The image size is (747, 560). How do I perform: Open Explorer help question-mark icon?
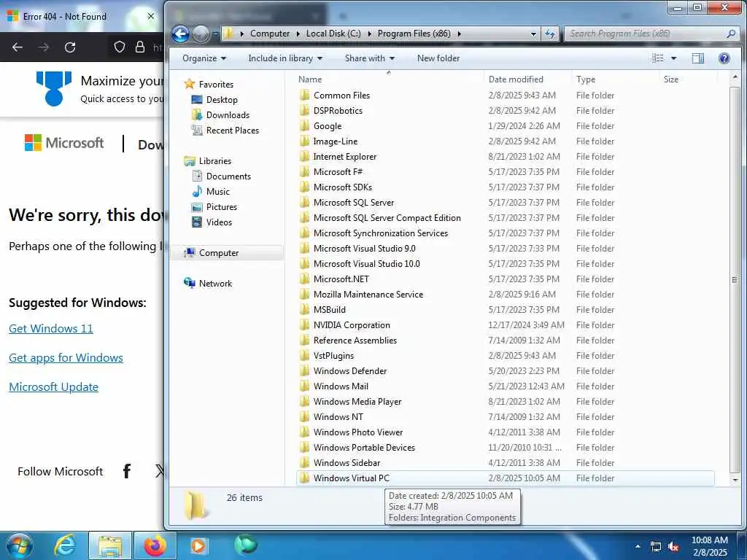tap(724, 58)
